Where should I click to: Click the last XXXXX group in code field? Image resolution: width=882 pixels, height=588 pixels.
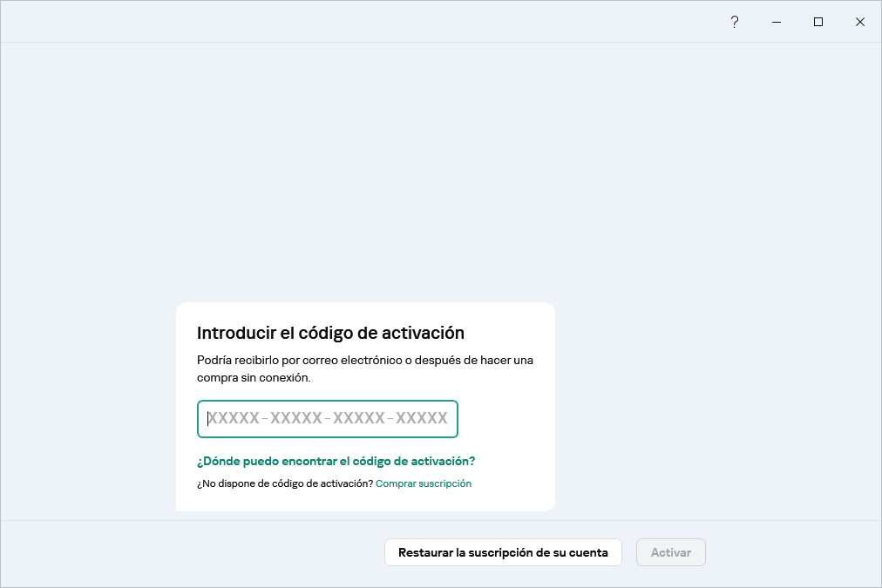(422, 419)
